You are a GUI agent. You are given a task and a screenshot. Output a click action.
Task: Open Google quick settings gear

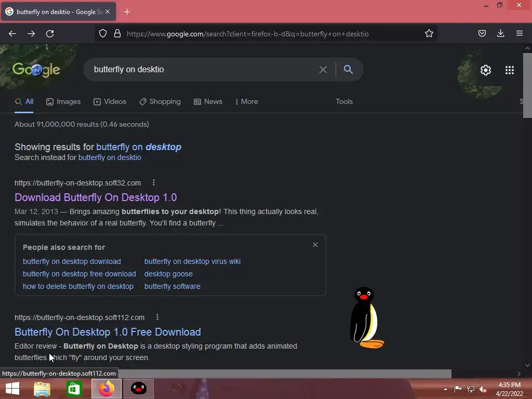(x=486, y=70)
